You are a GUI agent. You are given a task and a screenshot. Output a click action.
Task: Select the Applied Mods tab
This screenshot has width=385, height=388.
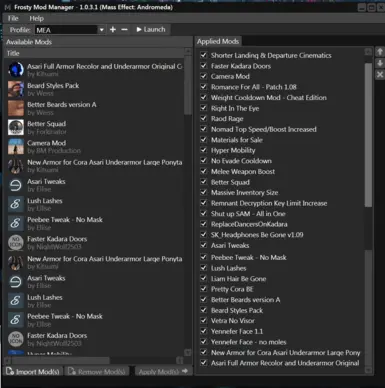point(218,41)
